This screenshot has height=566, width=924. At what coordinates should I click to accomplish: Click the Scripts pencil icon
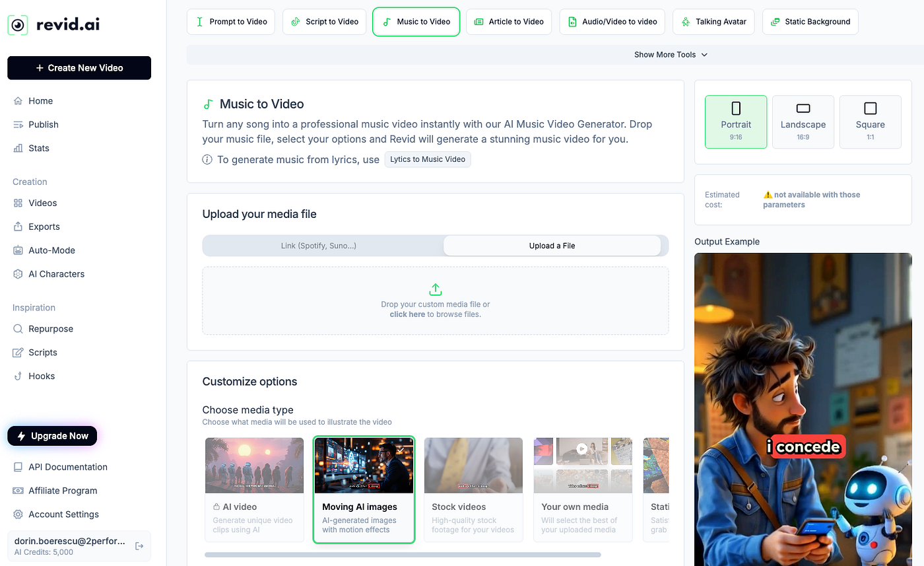(18, 353)
